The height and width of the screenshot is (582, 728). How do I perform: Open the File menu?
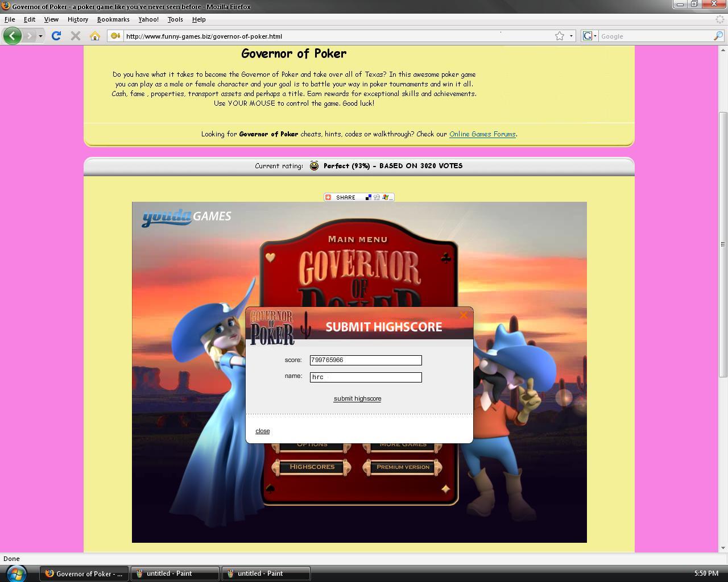coord(10,19)
